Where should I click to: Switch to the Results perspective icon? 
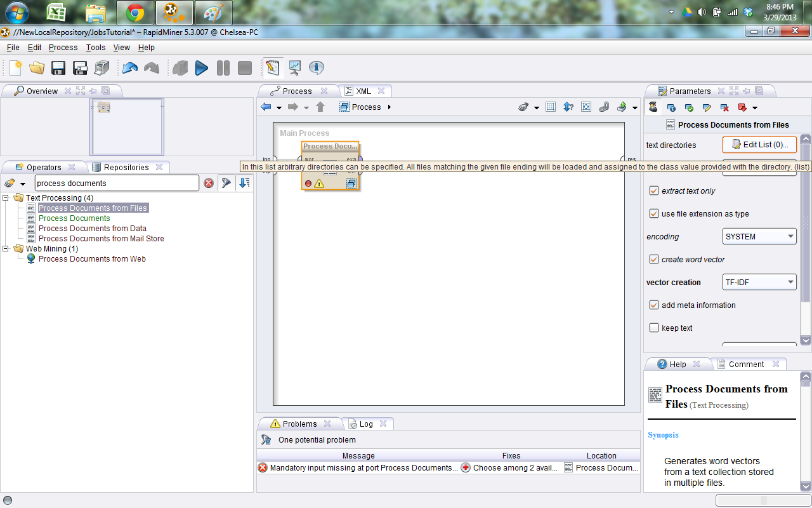[294, 67]
